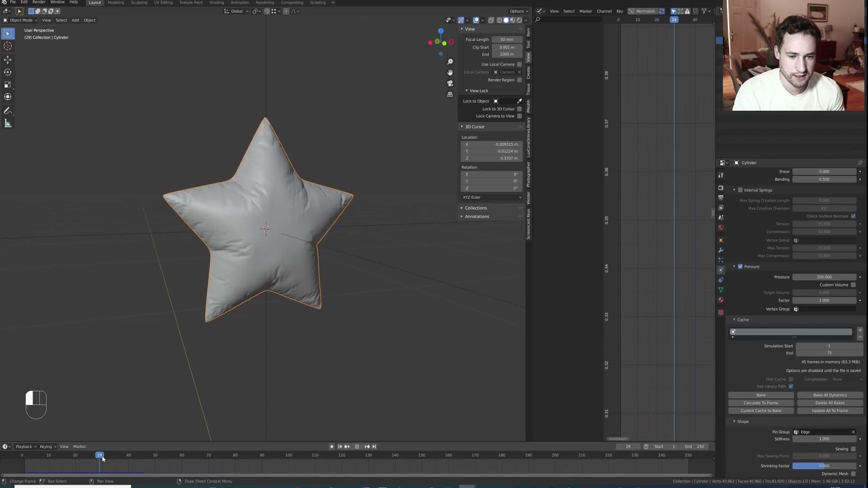Enable Custom Volume checkbox
The height and width of the screenshot is (488, 868).
(853, 285)
